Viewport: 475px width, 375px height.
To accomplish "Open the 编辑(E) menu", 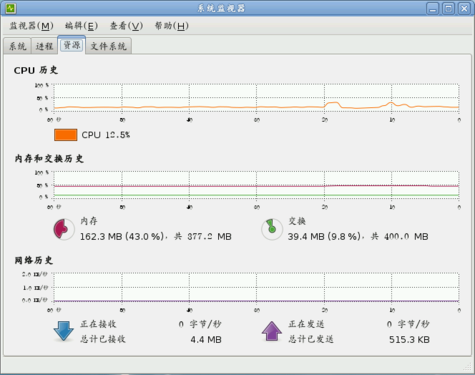I will (81, 26).
